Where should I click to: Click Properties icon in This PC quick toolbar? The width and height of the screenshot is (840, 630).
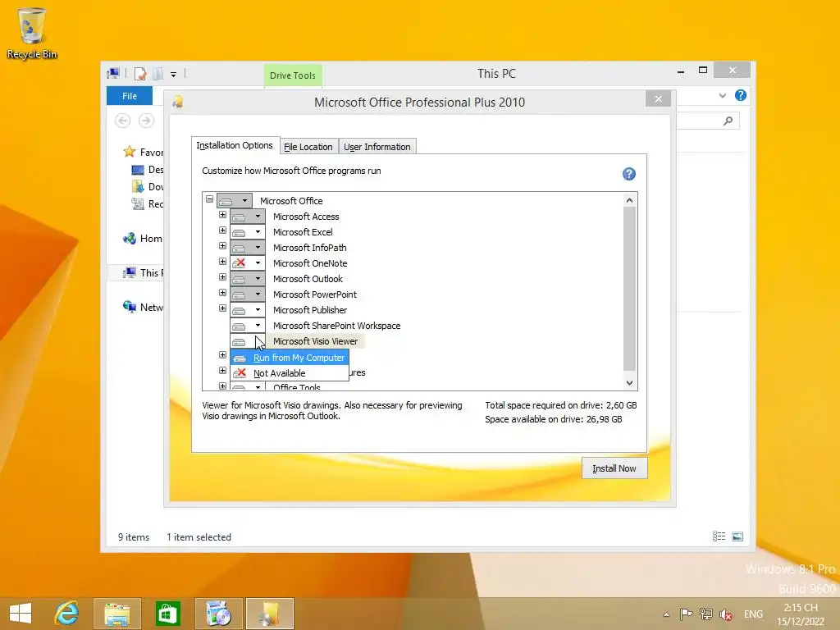(140, 73)
